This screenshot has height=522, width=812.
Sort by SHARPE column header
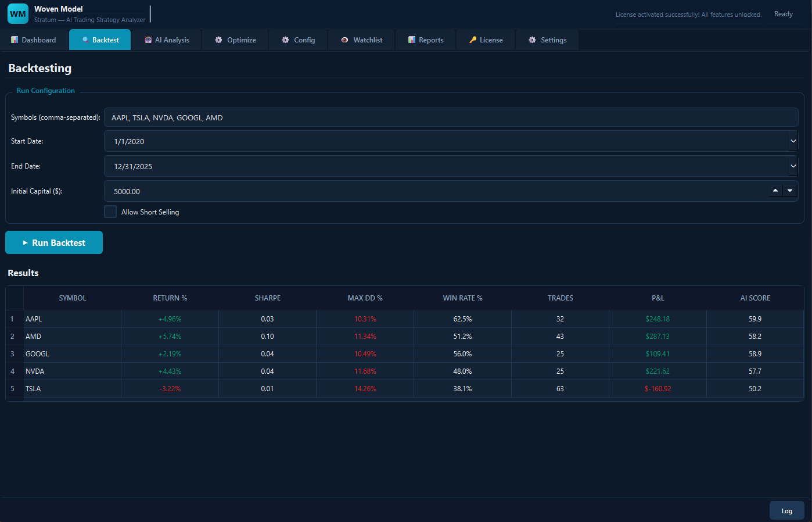(268, 298)
